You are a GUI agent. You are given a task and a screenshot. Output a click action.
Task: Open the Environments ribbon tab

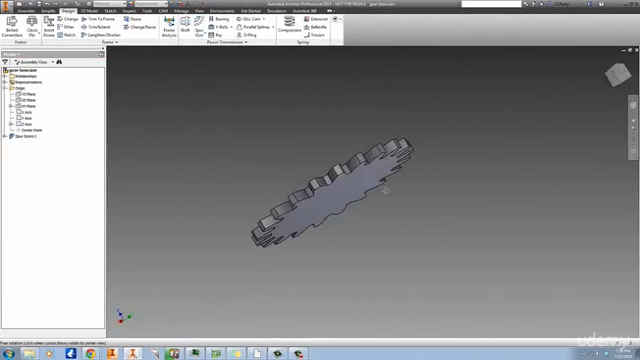pyautogui.click(x=222, y=11)
